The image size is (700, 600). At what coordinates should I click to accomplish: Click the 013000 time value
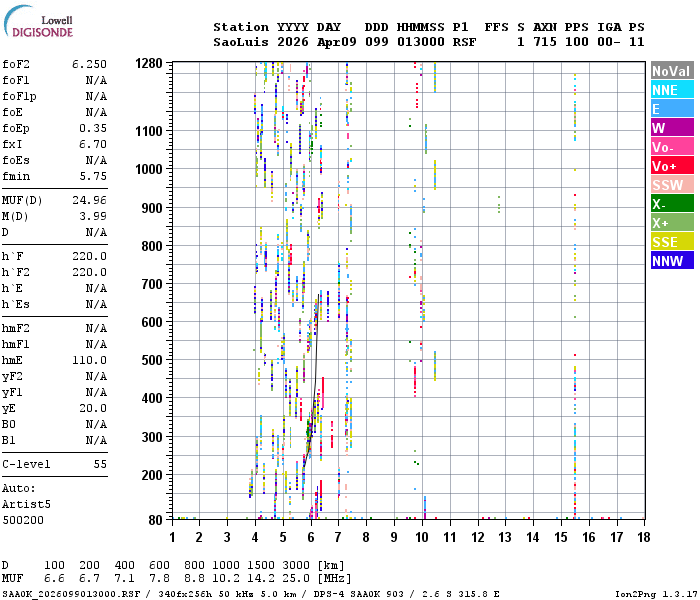[421, 42]
